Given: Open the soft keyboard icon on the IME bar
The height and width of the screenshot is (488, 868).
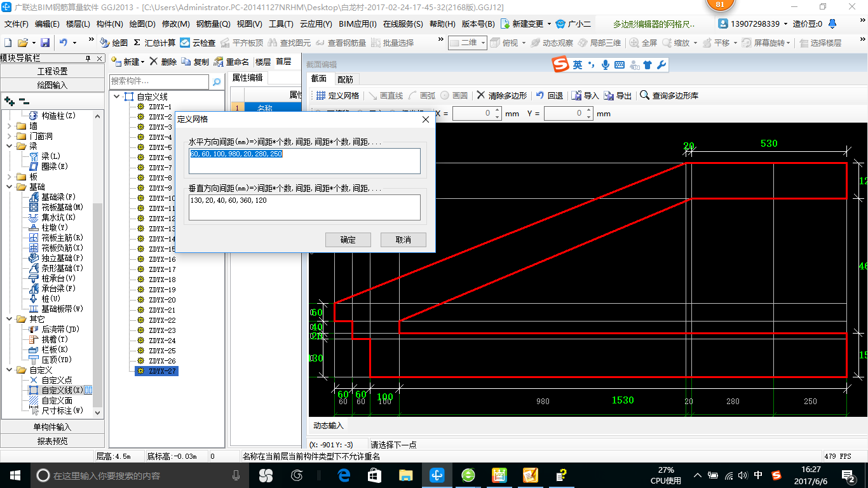Looking at the screenshot, I should (620, 65).
